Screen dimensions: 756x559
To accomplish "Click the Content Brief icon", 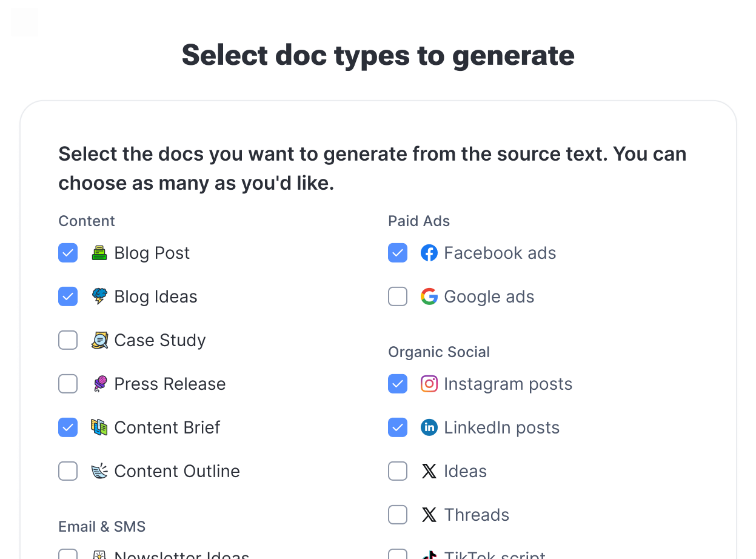I will point(99,427).
